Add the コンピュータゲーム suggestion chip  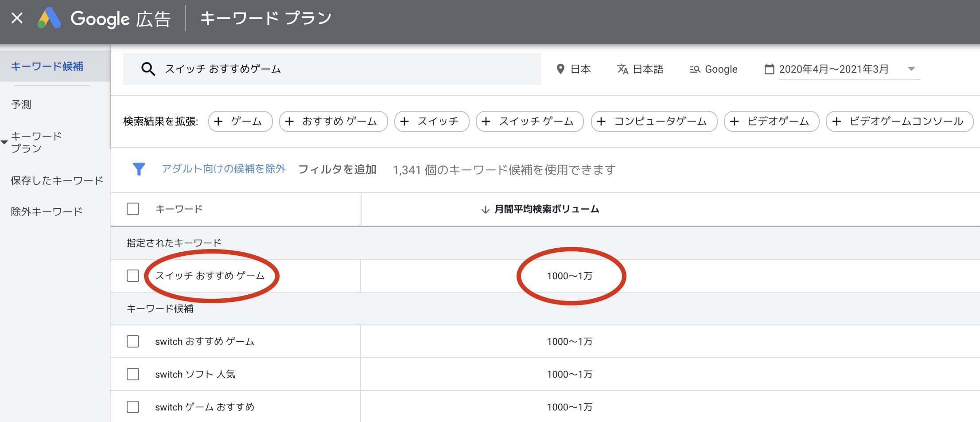654,121
